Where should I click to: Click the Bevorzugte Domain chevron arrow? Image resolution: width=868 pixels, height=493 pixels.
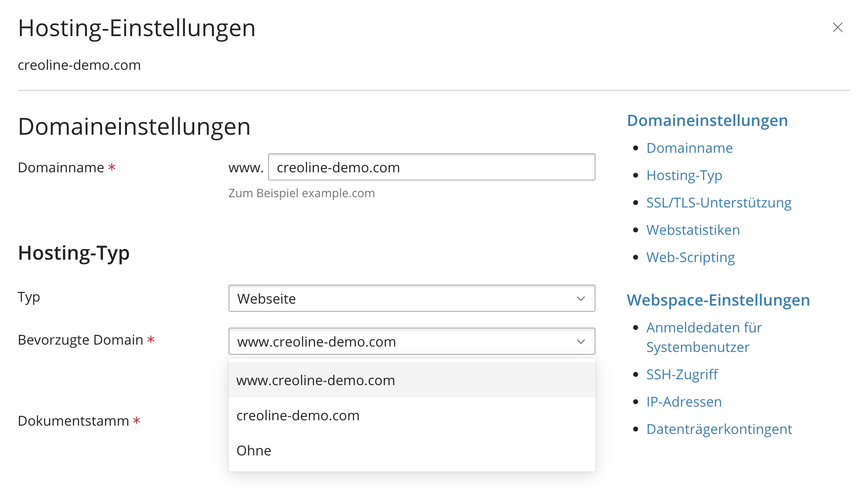580,342
